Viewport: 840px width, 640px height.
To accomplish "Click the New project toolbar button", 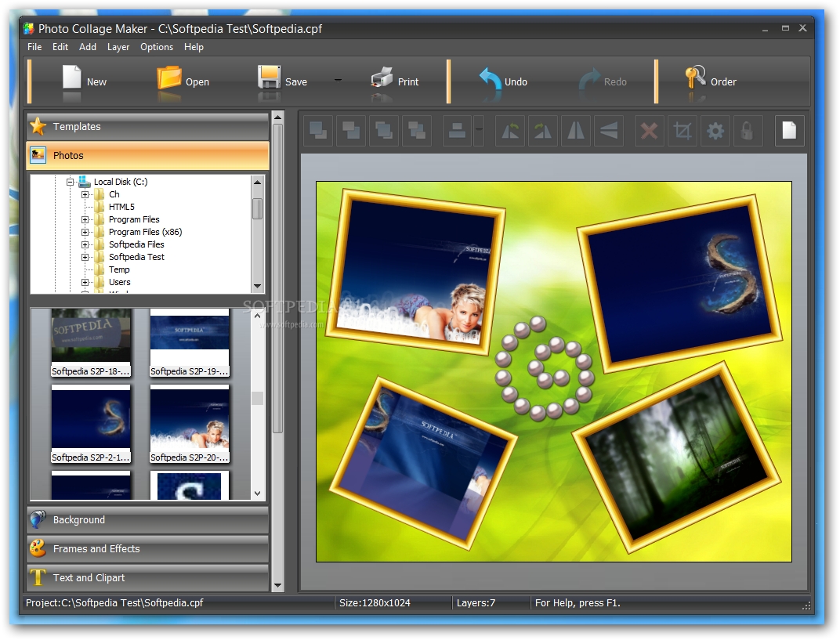I will pos(84,81).
